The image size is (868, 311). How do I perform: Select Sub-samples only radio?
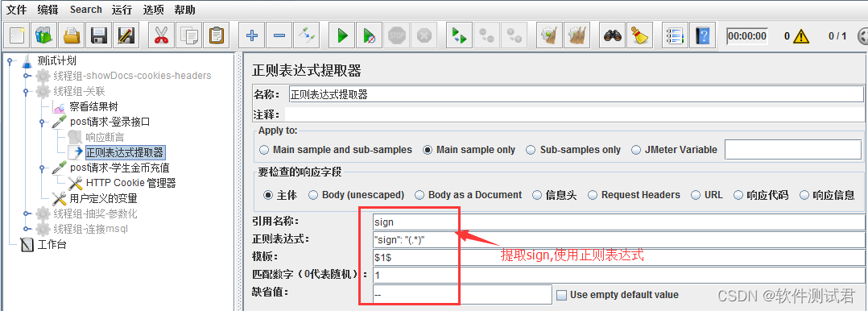[531, 150]
